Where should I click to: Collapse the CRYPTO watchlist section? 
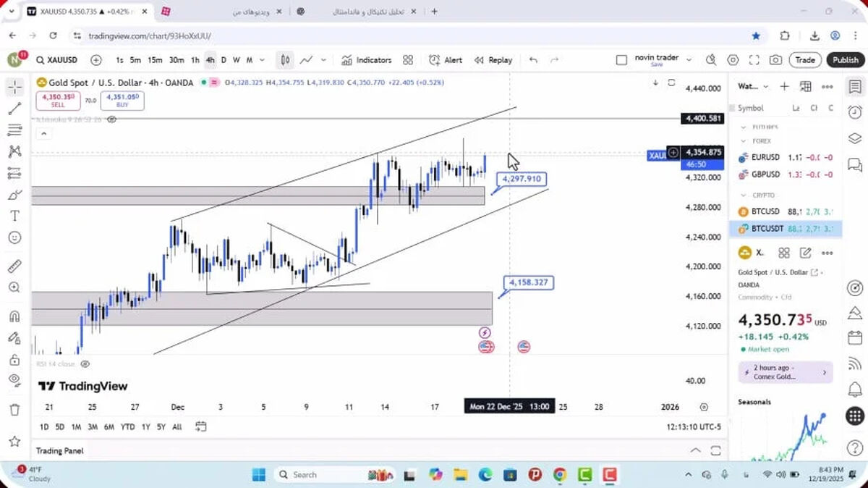click(744, 195)
